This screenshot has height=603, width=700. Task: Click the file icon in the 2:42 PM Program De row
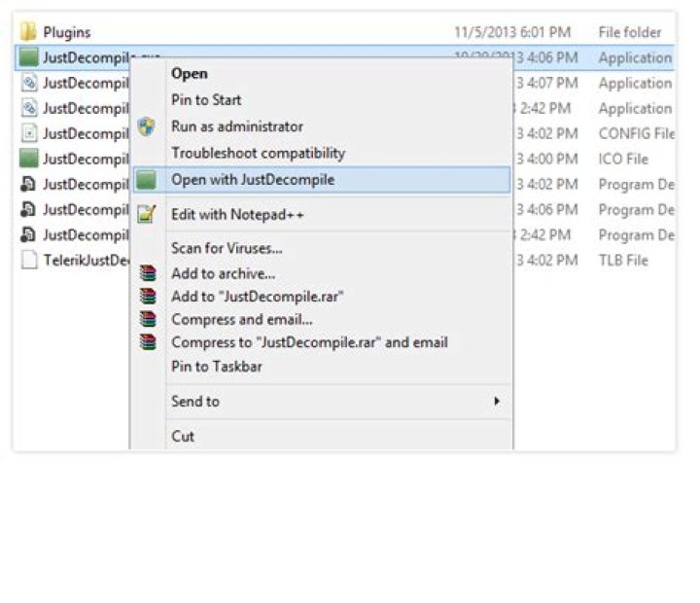point(28,234)
